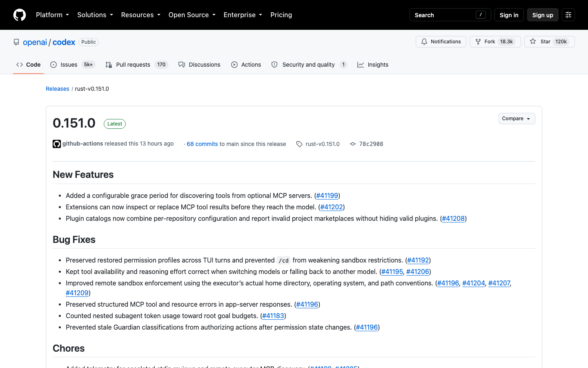Click the fork icon in Fork button

pos(478,42)
